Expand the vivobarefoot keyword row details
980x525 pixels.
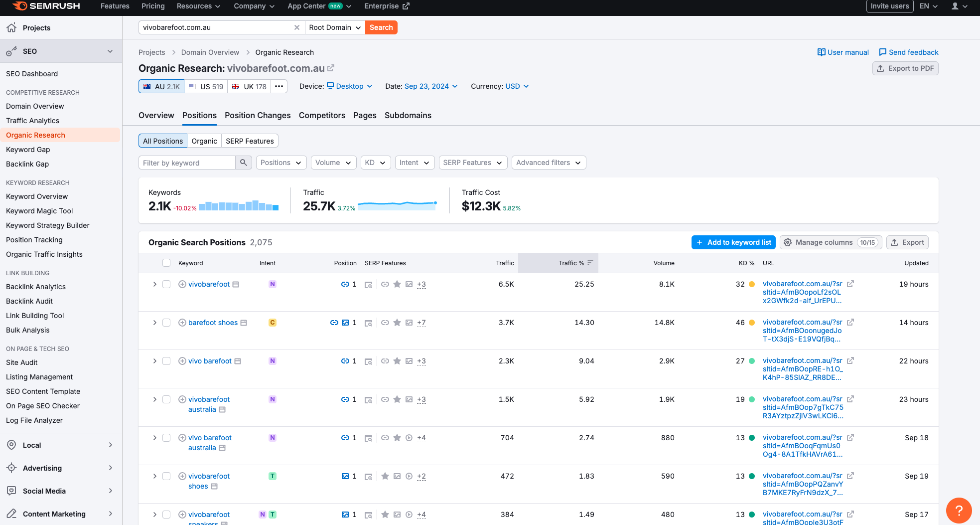[154, 284]
